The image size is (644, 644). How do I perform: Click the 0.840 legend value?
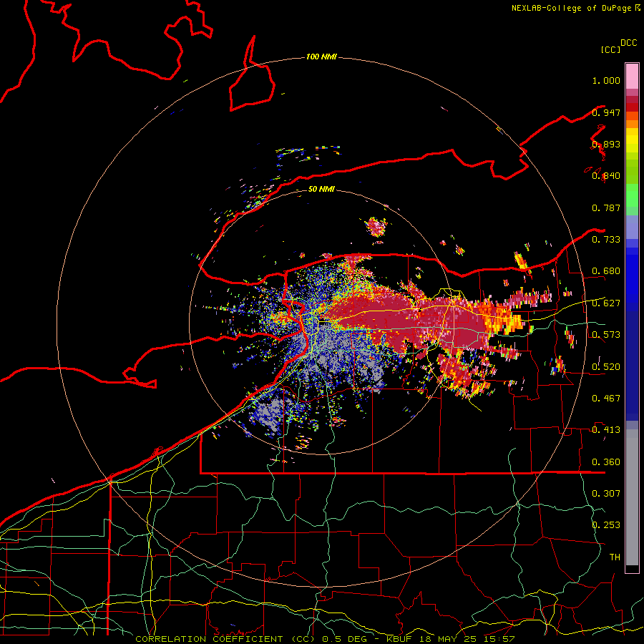point(606,176)
